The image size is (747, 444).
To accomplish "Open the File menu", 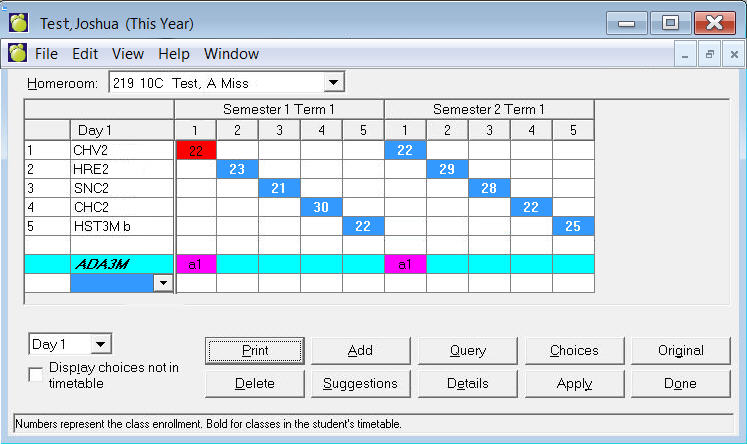I will pos(46,54).
